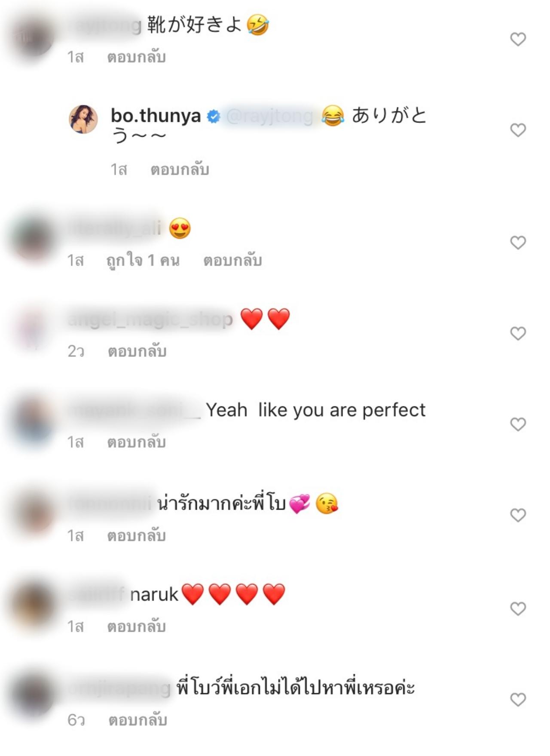Like the 'naruk' comment
Image resolution: width=550 pixels, height=756 pixels.
pos(518,608)
